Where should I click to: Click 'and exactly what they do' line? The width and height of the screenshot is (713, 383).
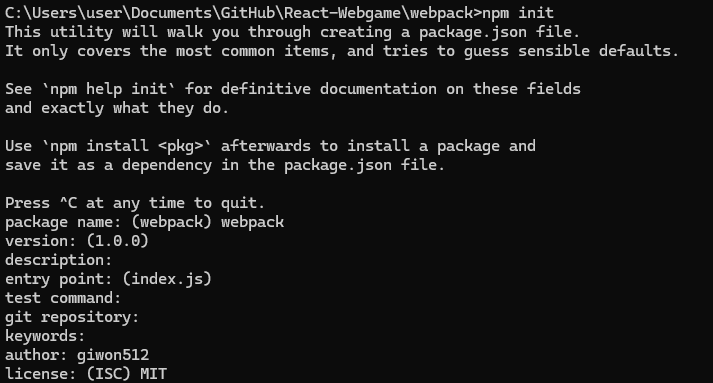click(117, 108)
